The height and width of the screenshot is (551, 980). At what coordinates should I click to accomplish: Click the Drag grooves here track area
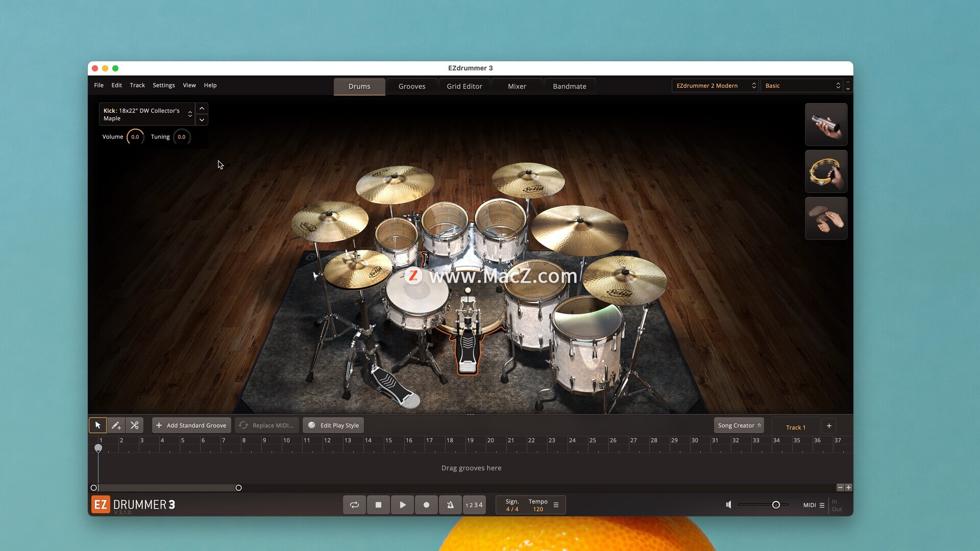point(471,468)
